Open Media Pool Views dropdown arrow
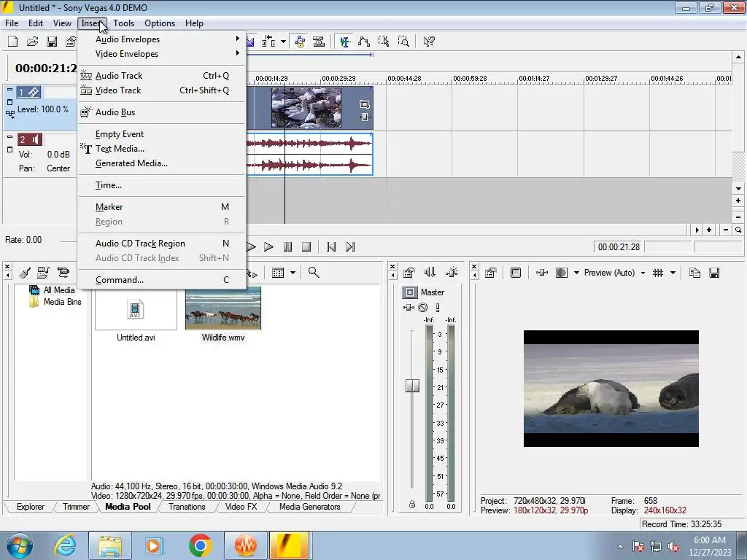 pyautogui.click(x=293, y=273)
